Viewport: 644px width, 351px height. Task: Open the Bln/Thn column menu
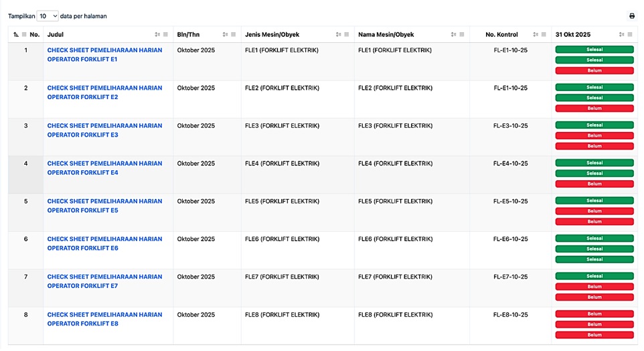(x=233, y=35)
